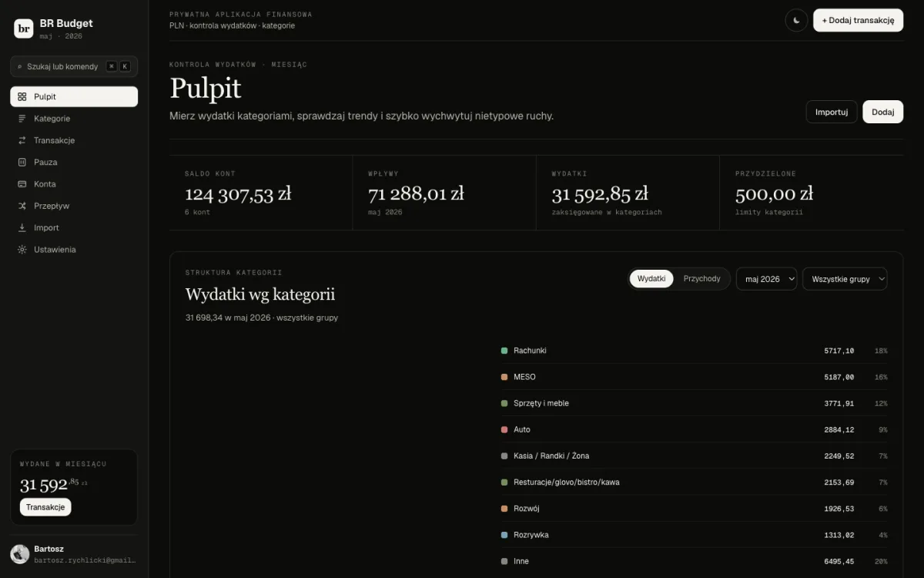The image size is (924, 578).
Task: Click the + Dodaj transakcję button
Action: tap(858, 20)
